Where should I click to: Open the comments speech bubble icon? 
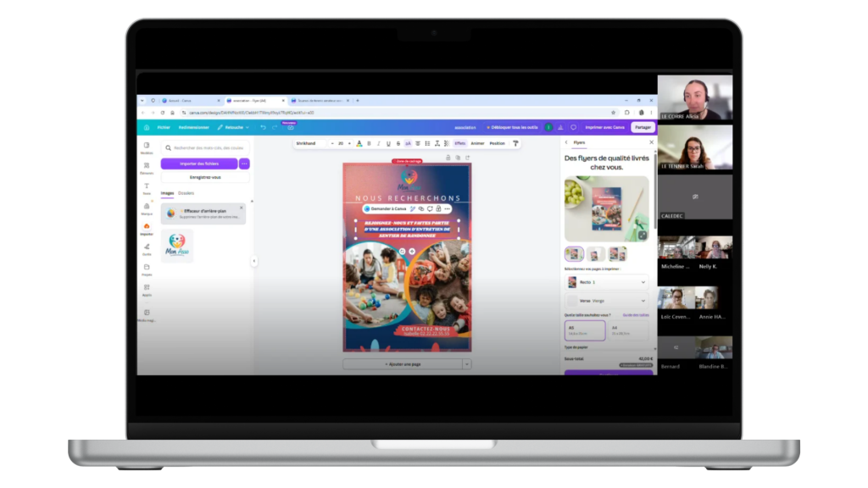(x=574, y=127)
